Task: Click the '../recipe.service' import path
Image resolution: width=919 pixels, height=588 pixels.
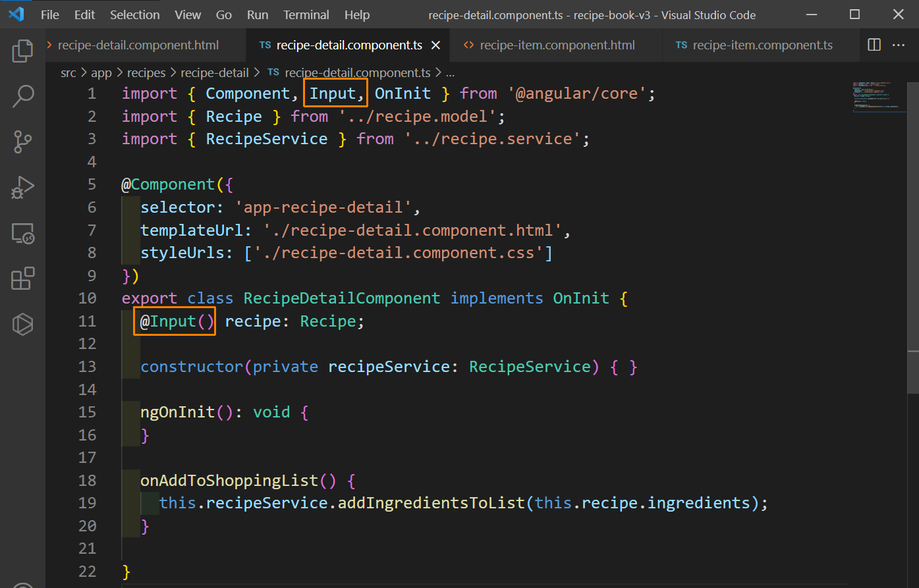Action: [x=492, y=139]
